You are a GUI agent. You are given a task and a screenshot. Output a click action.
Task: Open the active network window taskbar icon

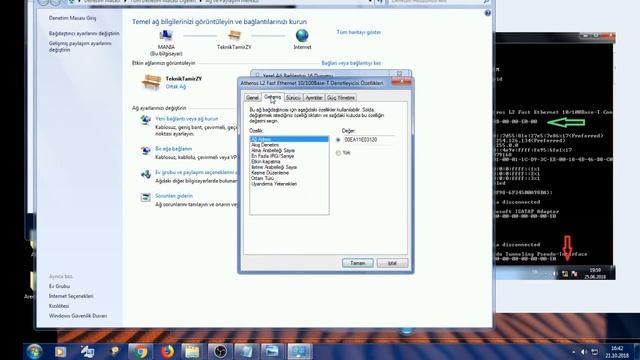[299, 351]
